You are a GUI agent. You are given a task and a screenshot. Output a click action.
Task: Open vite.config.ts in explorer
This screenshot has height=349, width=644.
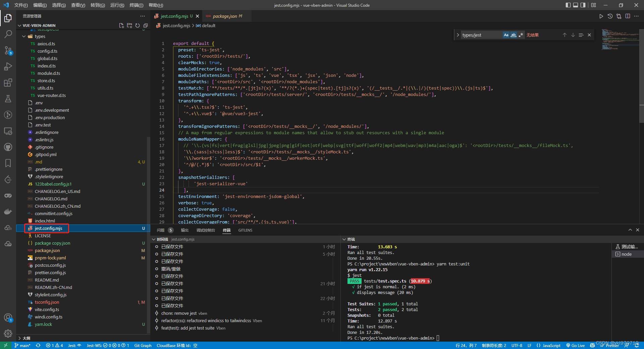point(47,309)
